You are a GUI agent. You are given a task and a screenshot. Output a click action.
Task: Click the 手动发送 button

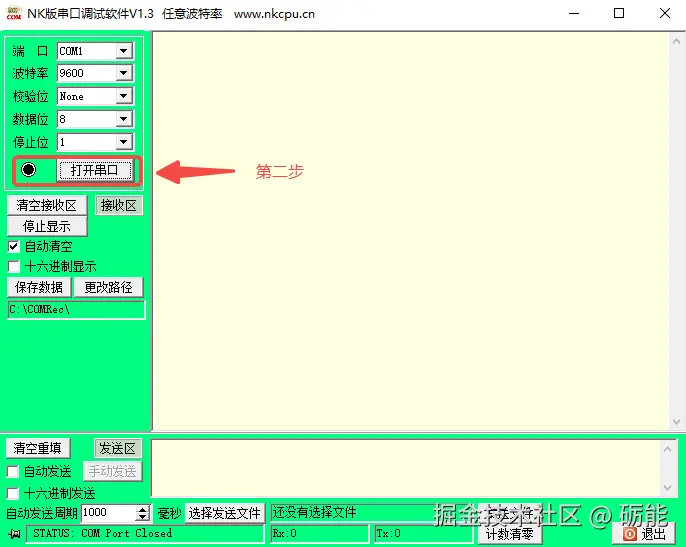pos(112,471)
